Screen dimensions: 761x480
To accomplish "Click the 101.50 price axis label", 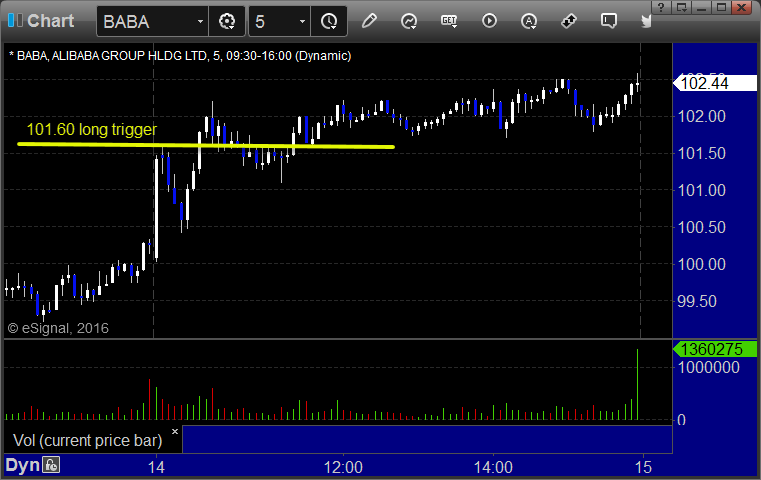I will click(x=701, y=153).
